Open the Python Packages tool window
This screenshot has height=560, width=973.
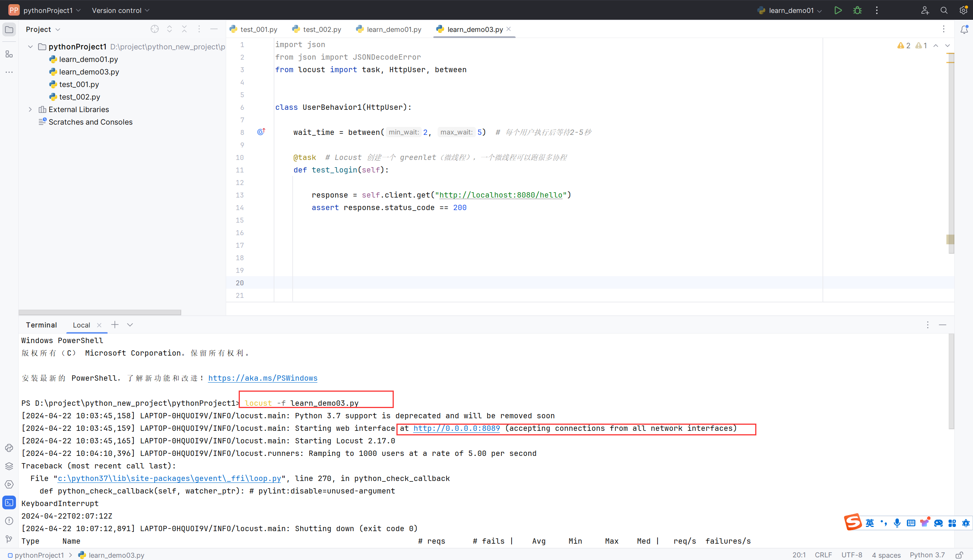(x=9, y=466)
